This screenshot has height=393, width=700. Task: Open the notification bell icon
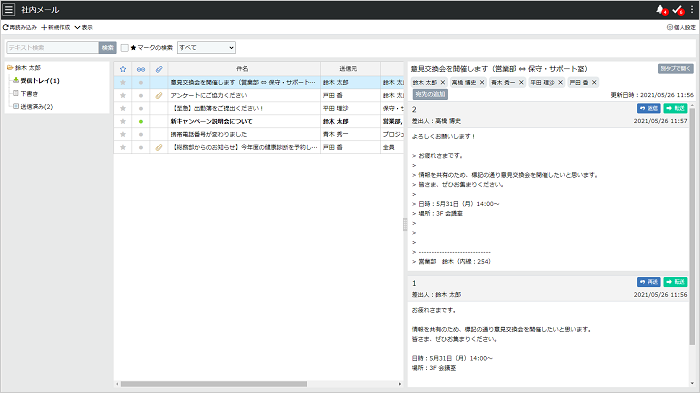pos(661,9)
